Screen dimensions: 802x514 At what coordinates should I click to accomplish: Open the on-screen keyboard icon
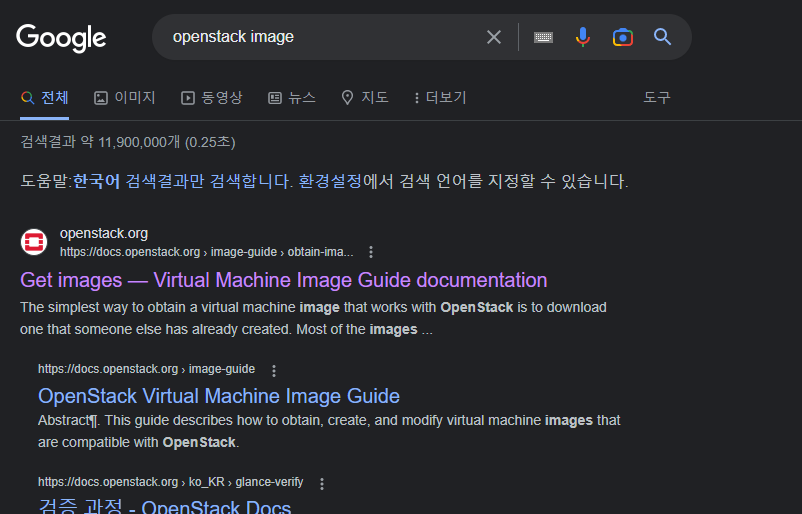[543, 37]
